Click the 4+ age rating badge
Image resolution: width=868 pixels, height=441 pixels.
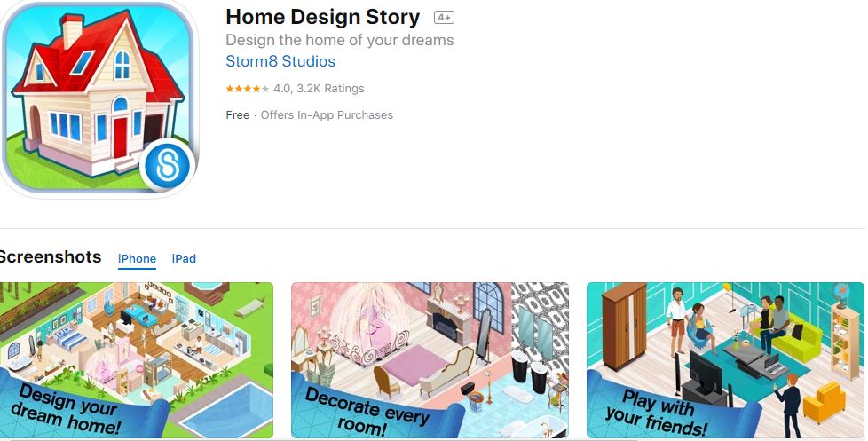click(x=444, y=18)
